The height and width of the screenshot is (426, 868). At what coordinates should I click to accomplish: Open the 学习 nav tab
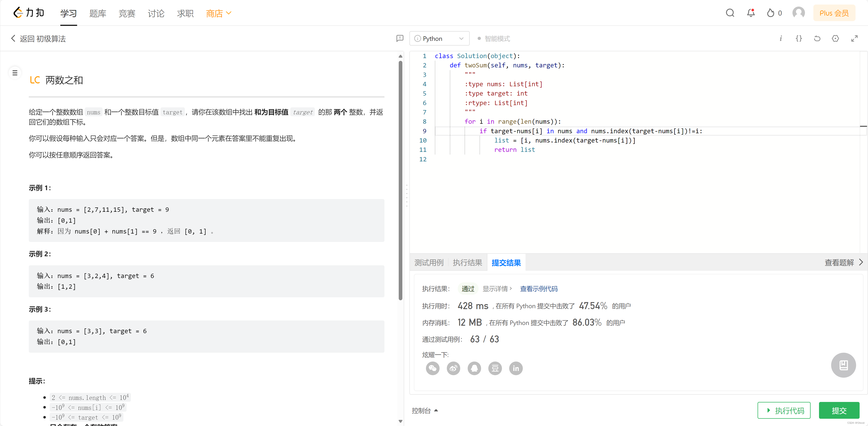pyautogui.click(x=68, y=13)
